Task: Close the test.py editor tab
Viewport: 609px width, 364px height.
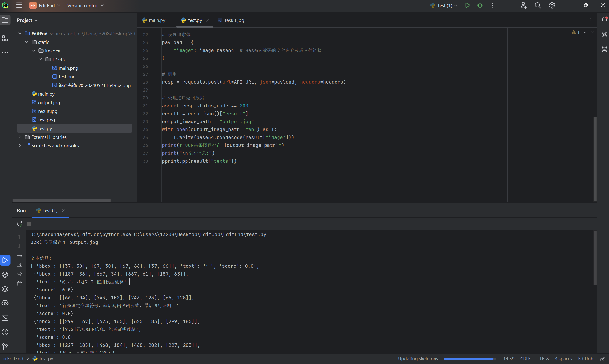Action: tap(208, 20)
